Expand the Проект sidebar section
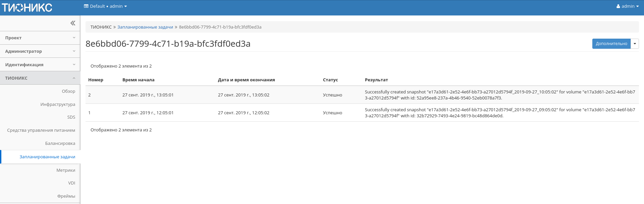The image size is (644, 204). 40,38
